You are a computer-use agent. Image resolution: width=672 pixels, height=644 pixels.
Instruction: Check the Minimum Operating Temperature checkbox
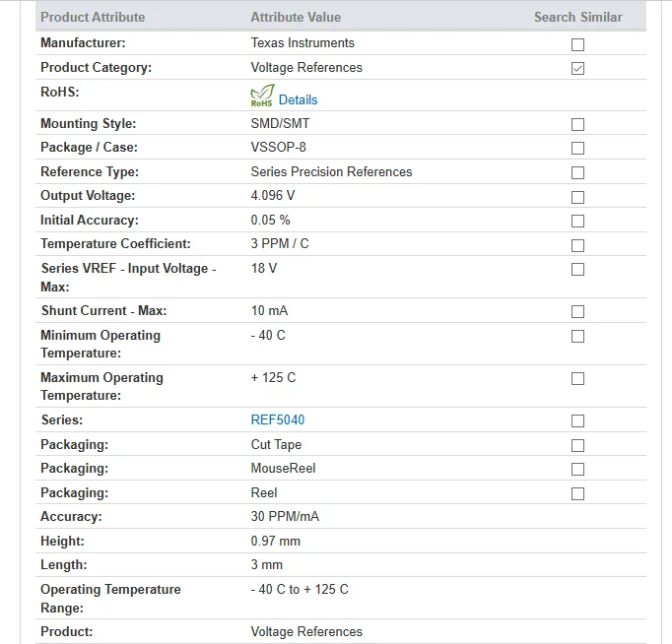tap(577, 337)
